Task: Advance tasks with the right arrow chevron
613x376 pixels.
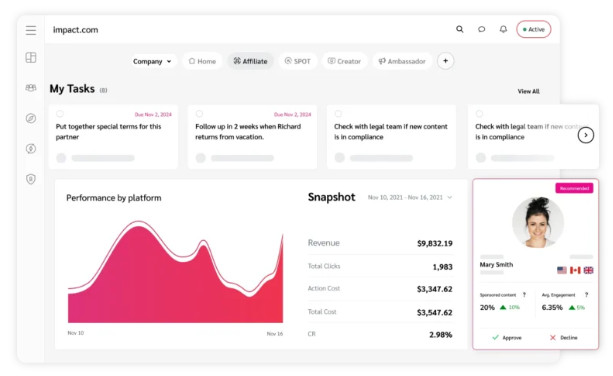Action: point(586,135)
